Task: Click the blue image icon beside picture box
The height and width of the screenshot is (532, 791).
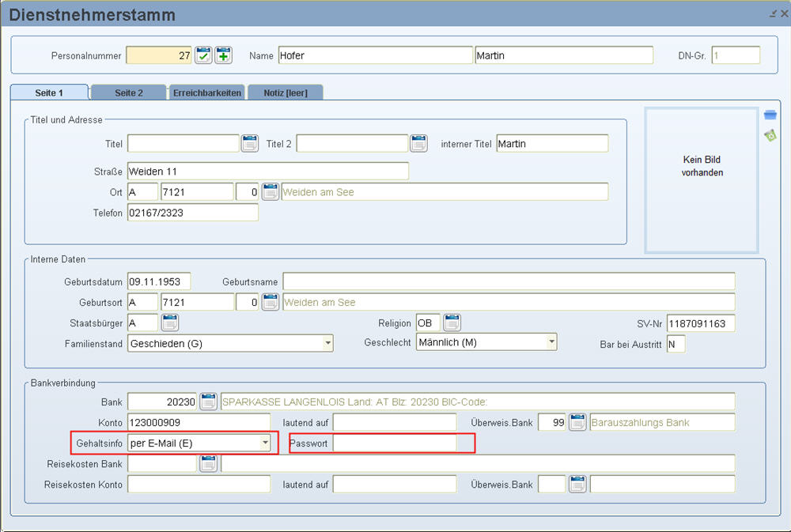Action: pos(770,115)
